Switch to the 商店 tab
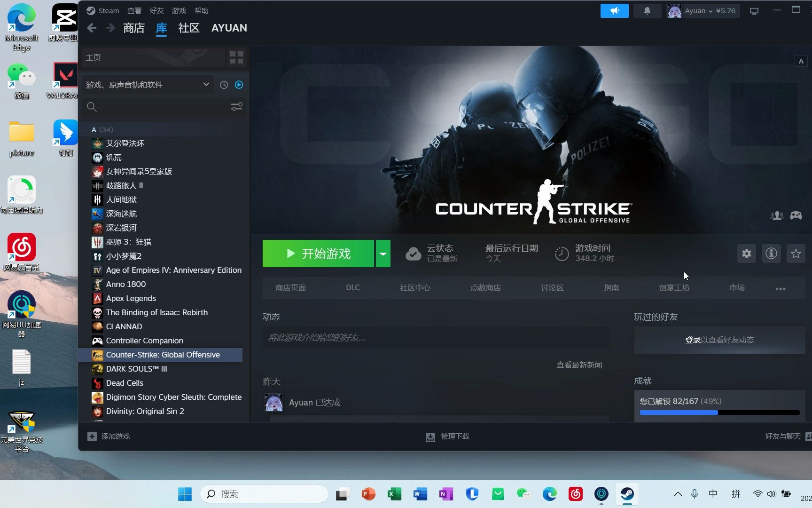Viewport: 812px width, 508px height. (134, 28)
